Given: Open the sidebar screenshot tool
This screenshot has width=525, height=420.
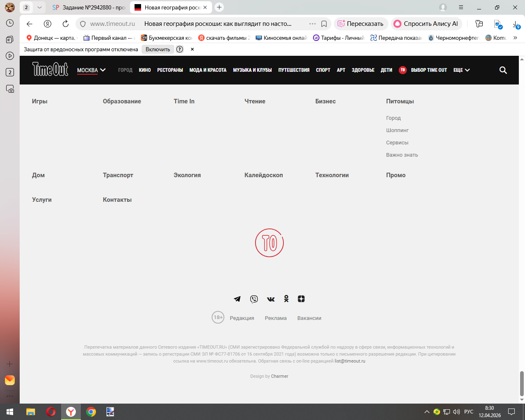Looking at the screenshot, I should [10, 89].
